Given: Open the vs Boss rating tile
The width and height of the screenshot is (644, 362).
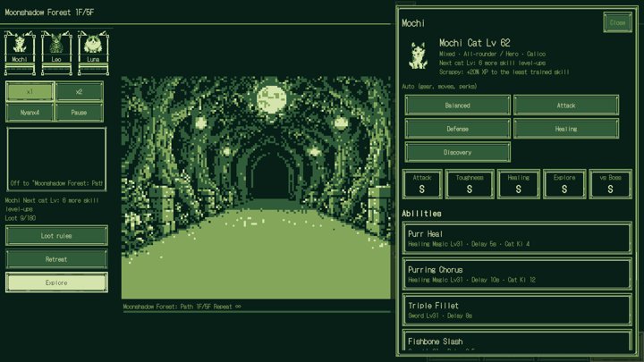Looking at the screenshot, I should [x=610, y=184].
